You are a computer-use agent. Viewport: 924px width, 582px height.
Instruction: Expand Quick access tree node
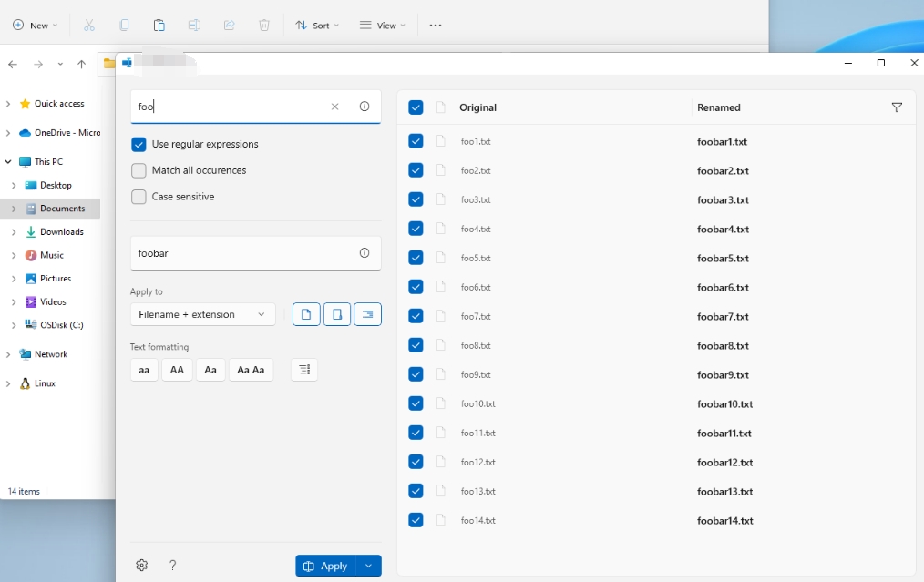(x=7, y=104)
